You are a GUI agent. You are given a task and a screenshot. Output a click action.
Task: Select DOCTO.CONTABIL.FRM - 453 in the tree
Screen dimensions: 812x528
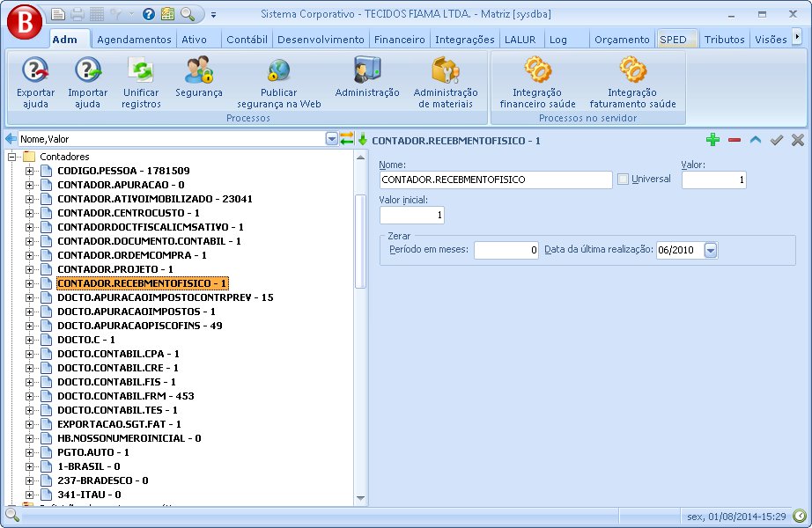pos(125,396)
